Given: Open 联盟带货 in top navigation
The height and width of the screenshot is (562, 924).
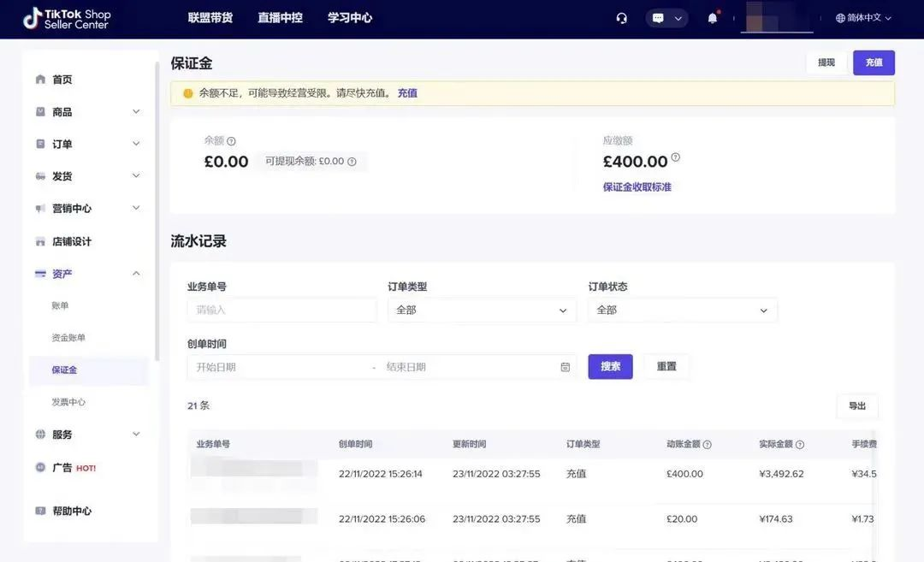Looking at the screenshot, I should (210, 18).
